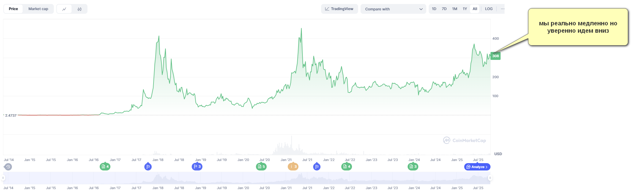Screen dimensions: 644x194
Task: Click blue flag marker near Jul '21
Action: point(317,167)
